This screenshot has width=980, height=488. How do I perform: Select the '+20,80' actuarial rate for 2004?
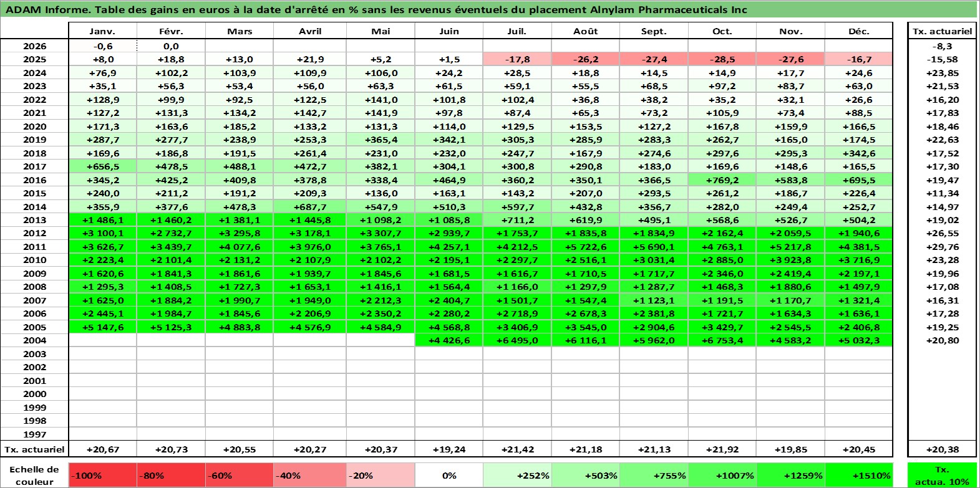(942, 340)
